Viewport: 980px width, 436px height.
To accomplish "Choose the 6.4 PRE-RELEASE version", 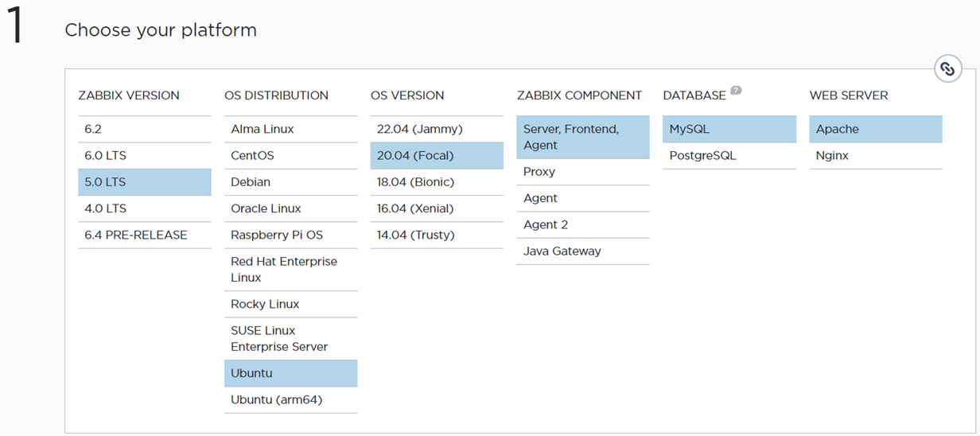I will (x=145, y=235).
